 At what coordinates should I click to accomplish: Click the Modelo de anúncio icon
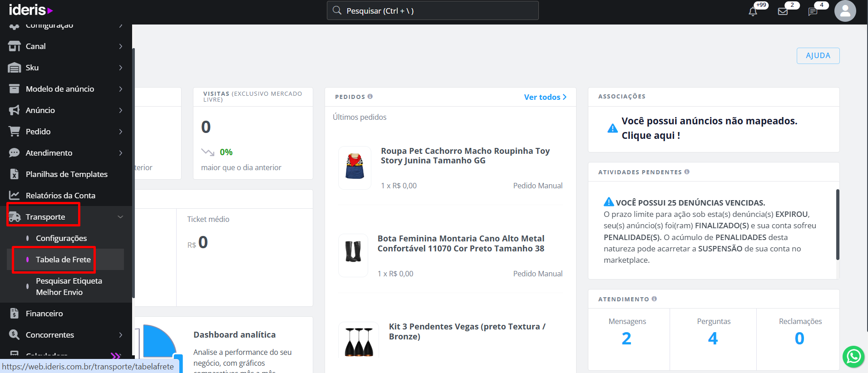[x=15, y=89]
